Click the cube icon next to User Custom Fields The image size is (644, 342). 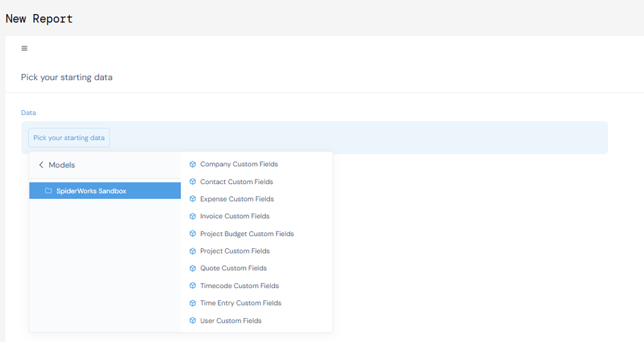pyautogui.click(x=193, y=321)
